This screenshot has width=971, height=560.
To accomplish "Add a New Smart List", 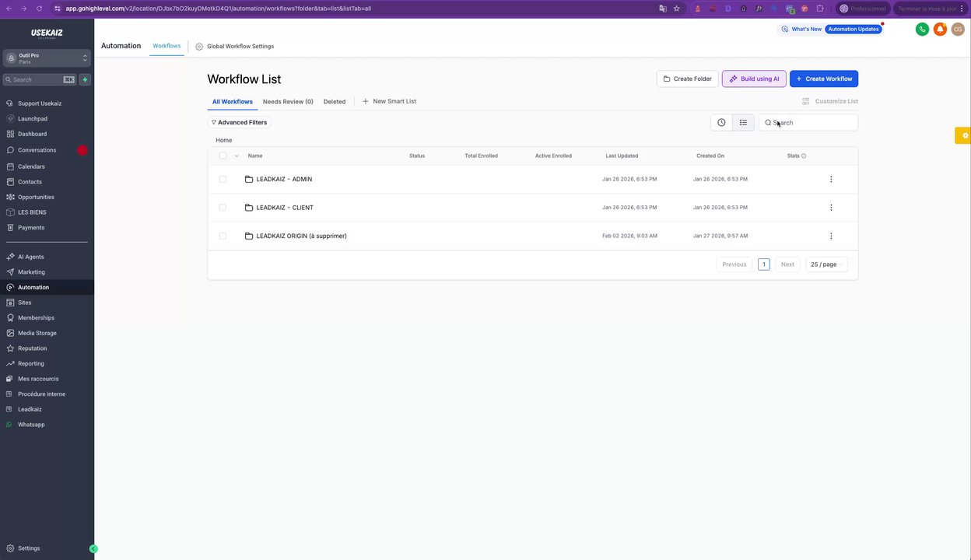I will 389,101.
